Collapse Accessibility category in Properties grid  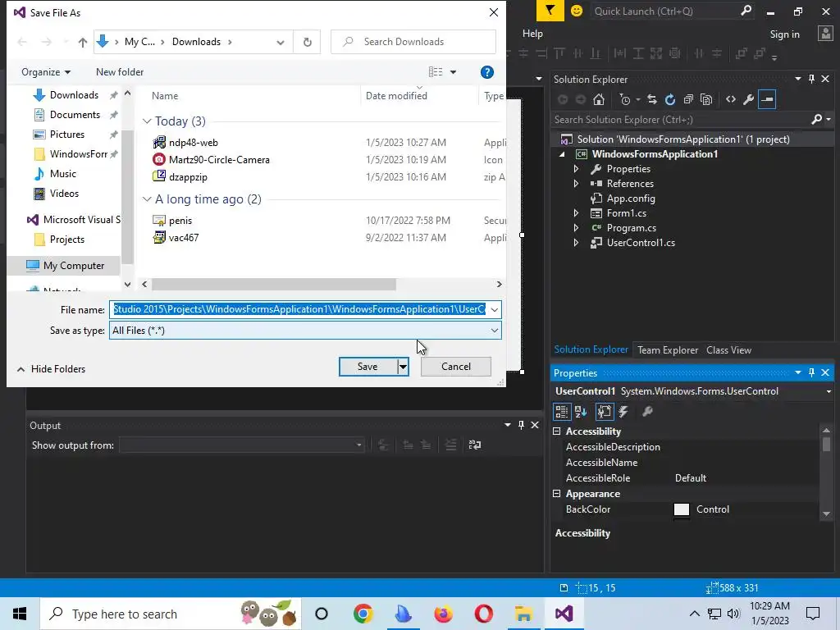point(557,431)
